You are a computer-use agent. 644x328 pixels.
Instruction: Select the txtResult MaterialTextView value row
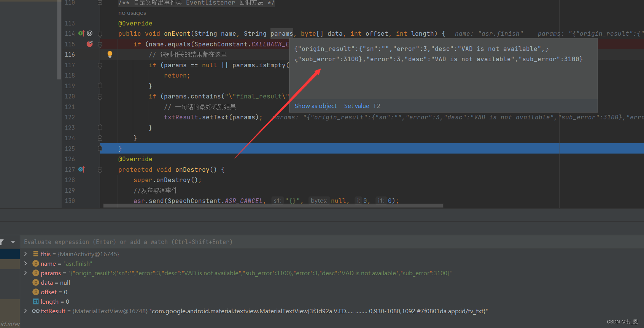click(x=332, y=311)
